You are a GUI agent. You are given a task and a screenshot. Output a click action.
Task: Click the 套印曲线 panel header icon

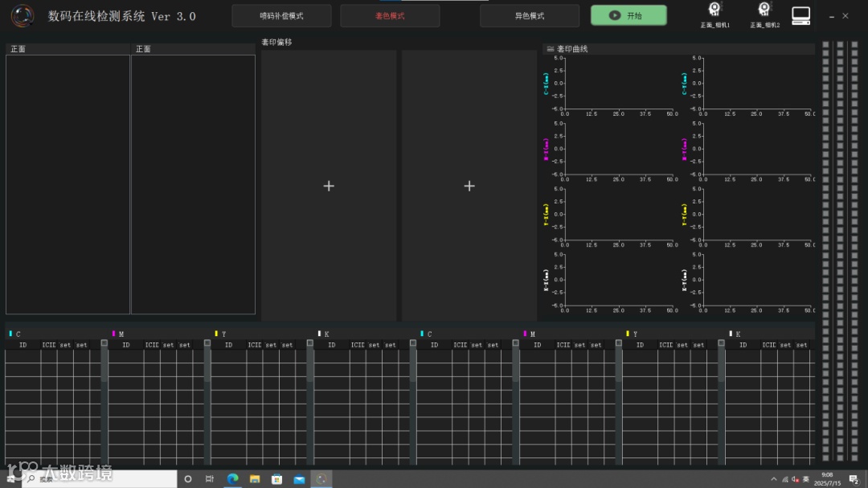coord(551,49)
